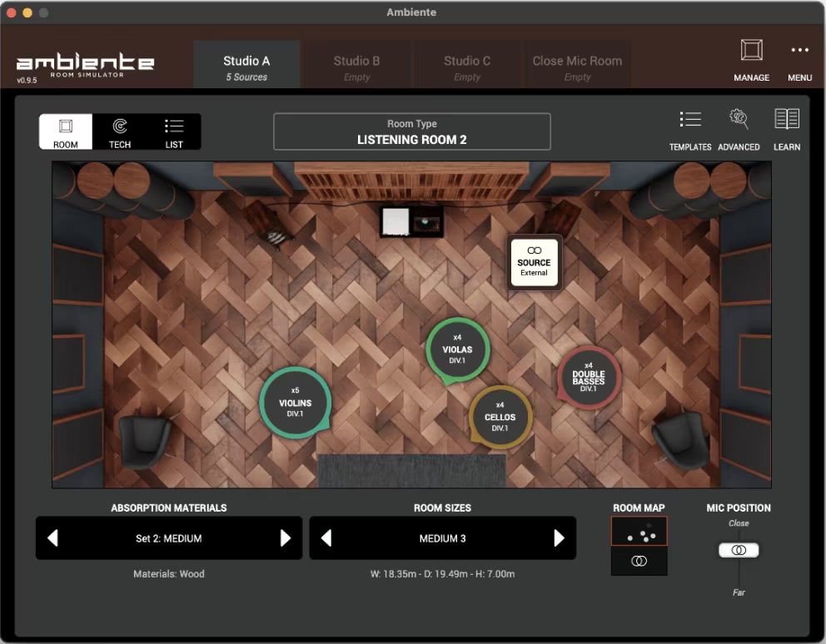Select the x4 Double Basses source icon

click(589, 378)
